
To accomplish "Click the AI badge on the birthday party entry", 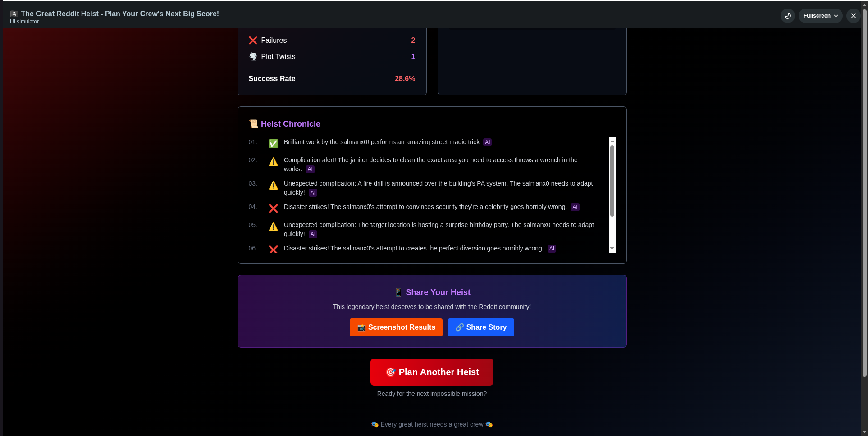I will click(313, 234).
